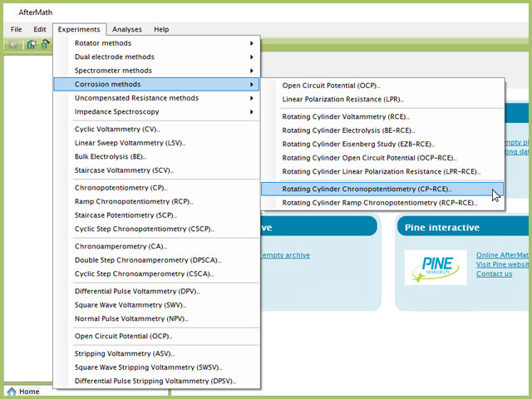Click the home star toolbar icon
The width and height of the screenshot is (532, 399).
pyautogui.click(x=32, y=44)
